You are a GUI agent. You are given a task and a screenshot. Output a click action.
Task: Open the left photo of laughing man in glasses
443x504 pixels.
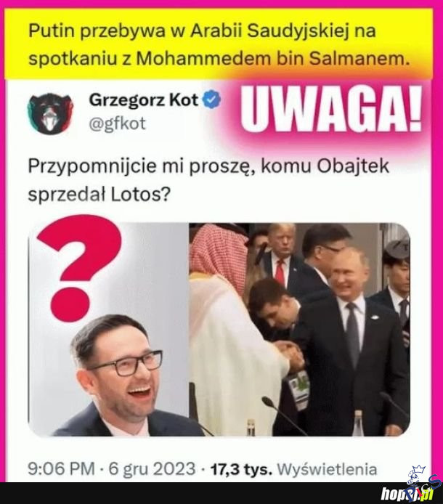[x=108, y=329]
